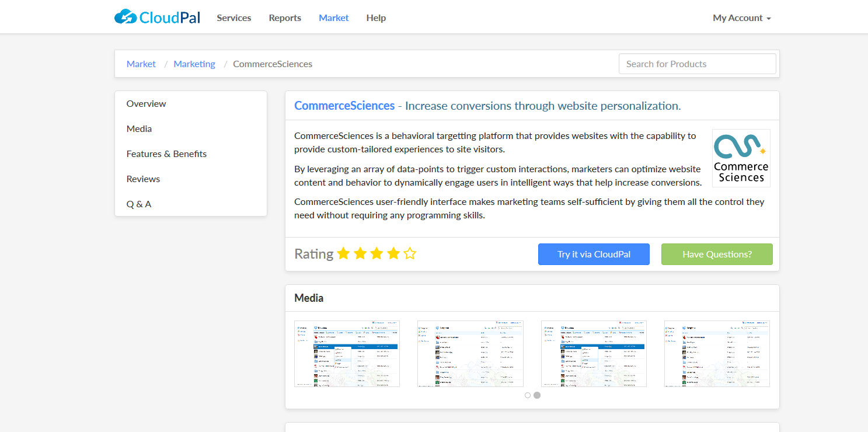Select Overview in the sidebar
Viewport: 868px width, 432px height.
[191, 103]
